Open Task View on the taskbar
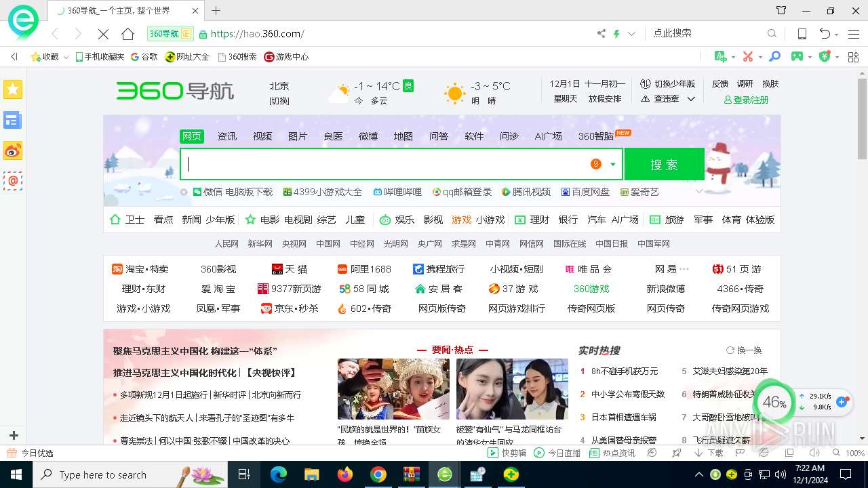This screenshot has height=488, width=868. 245,474
